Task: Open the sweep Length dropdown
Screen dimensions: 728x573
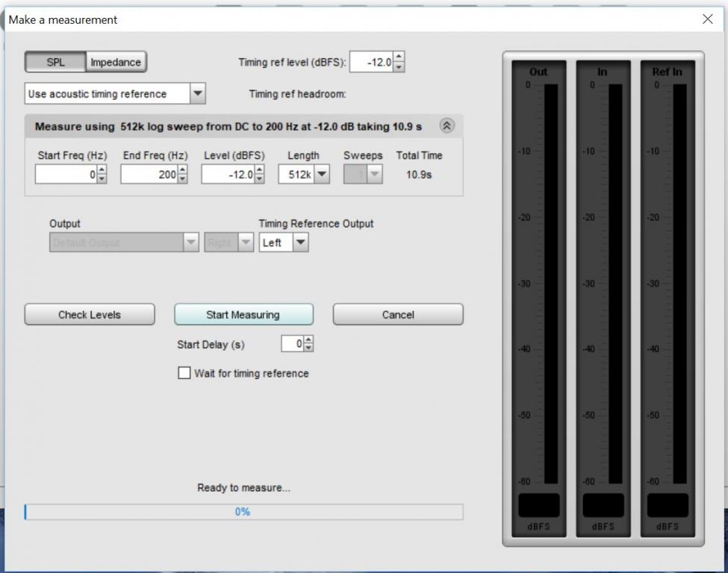Action: tap(321, 175)
